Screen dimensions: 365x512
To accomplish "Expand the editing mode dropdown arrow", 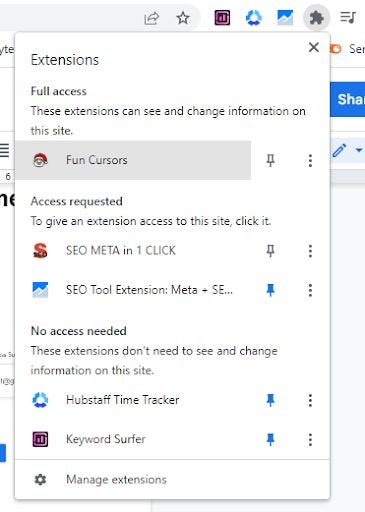I will point(359,150).
